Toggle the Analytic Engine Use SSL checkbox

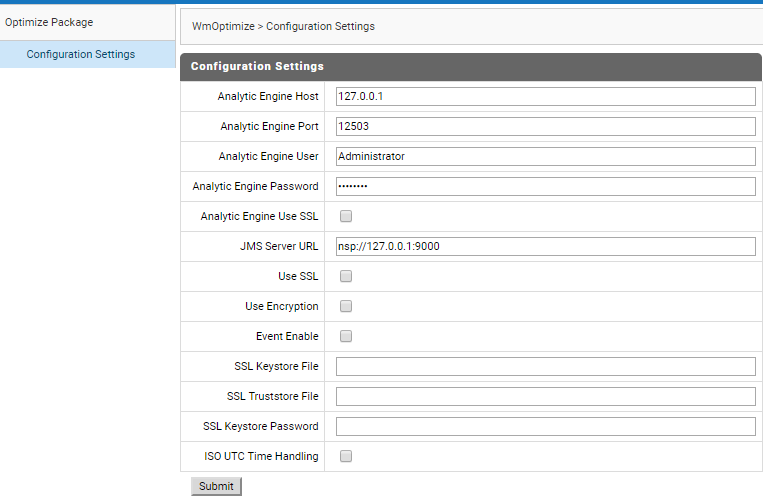pos(345,216)
